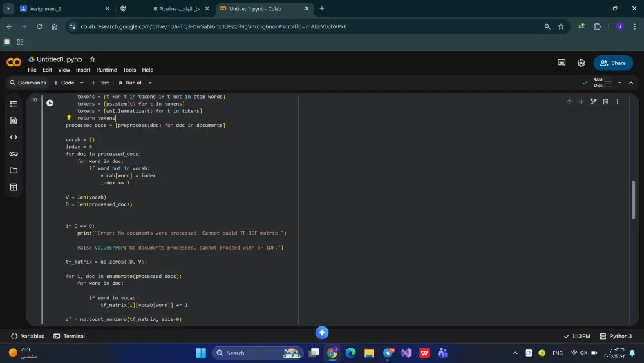The width and height of the screenshot is (644, 363).
Task: Bookmark this page star icon
Action: tap(561, 26)
